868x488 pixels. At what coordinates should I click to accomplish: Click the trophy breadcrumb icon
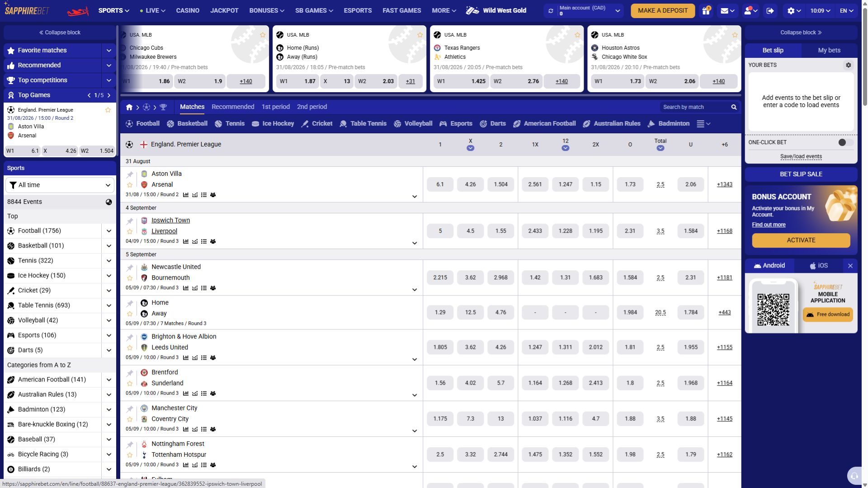pyautogui.click(x=163, y=107)
